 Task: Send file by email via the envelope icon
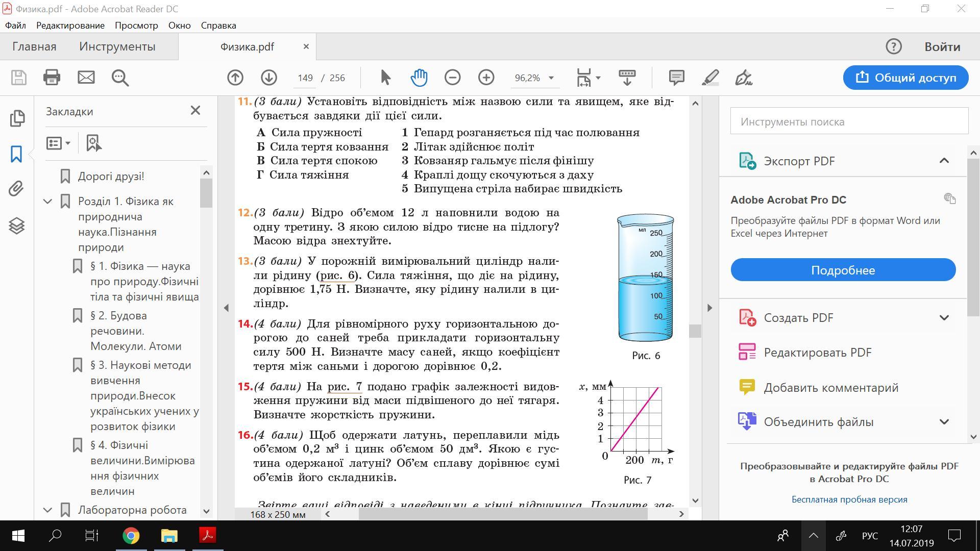[86, 78]
